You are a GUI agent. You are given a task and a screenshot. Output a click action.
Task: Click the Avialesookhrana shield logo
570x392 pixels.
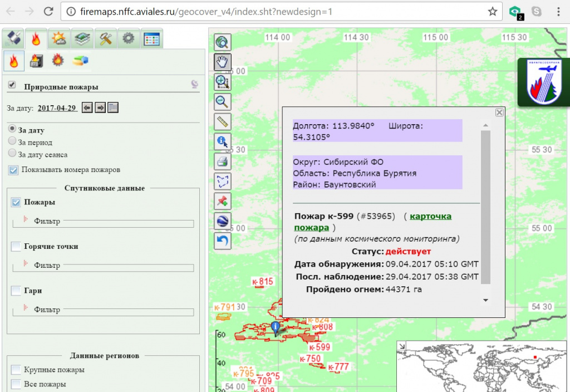(x=544, y=82)
